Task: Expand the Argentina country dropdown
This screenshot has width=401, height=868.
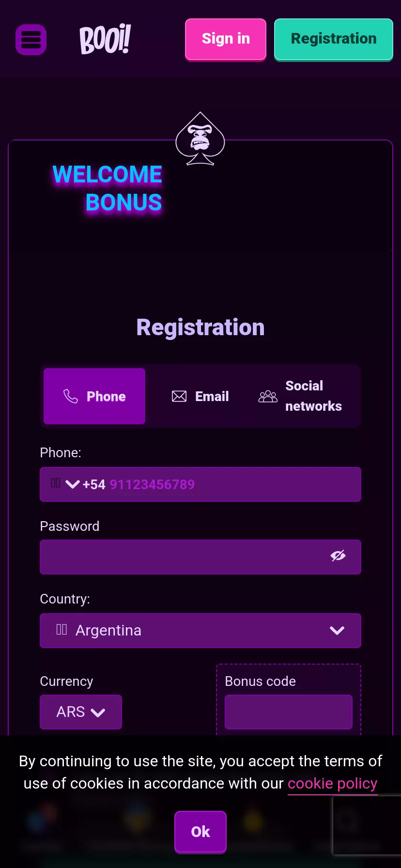Action: point(337,630)
